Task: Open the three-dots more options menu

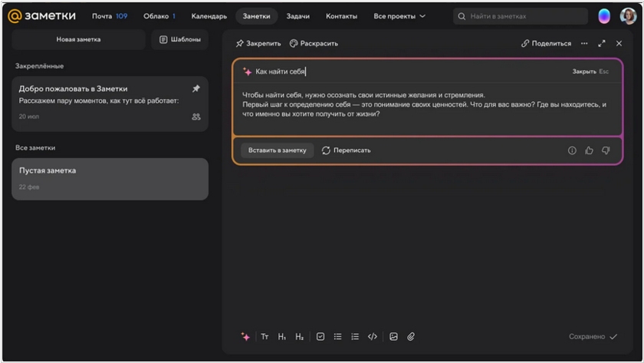Action: coord(584,44)
